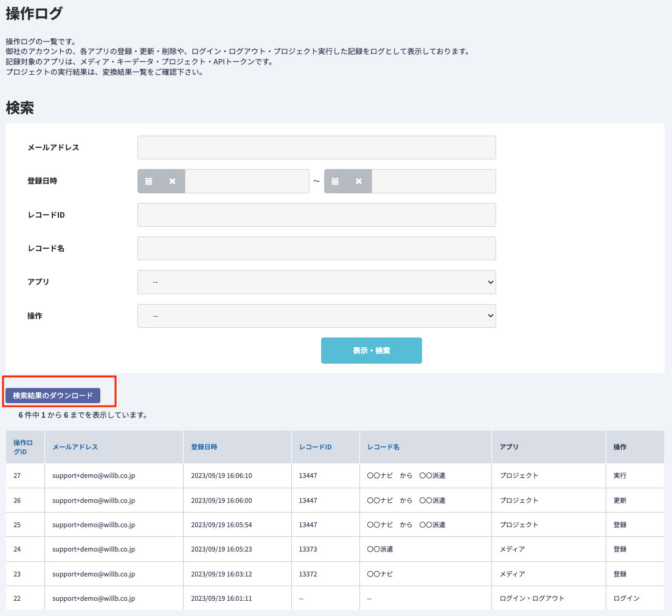
Task: Select log ID 27 cell
Action: (26, 476)
